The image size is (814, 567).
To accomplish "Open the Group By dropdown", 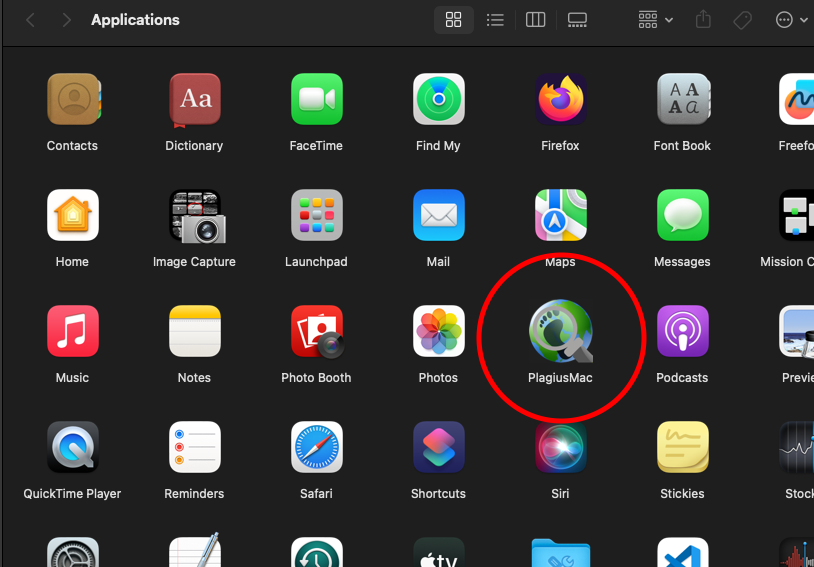I will point(655,20).
